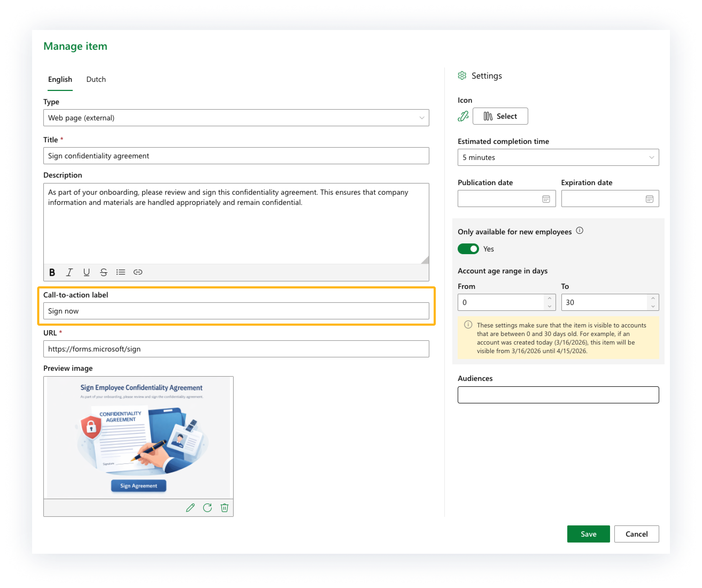Screen dimensions: 702x588
Task: Increase the To account age value
Action: click(653, 298)
